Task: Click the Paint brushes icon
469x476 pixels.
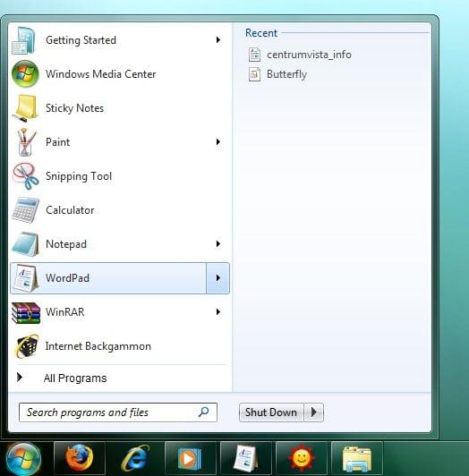Action: point(26,142)
